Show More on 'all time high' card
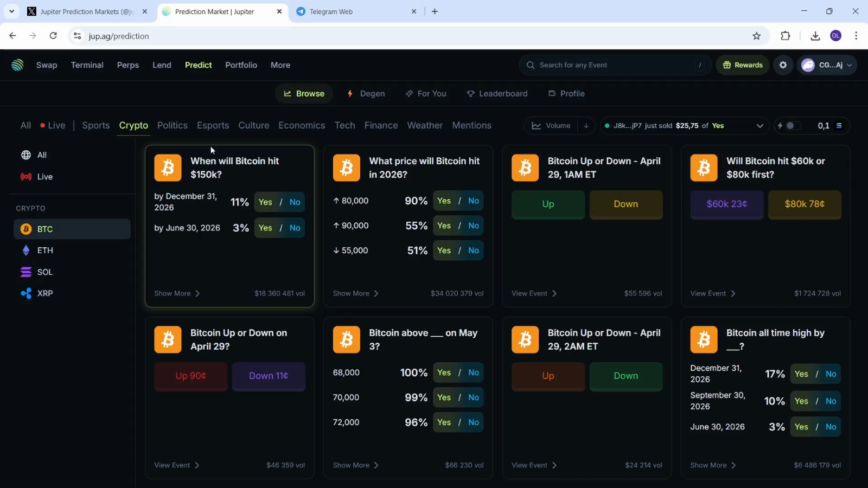This screenshot has width=868, height=488. click(713, 465)
